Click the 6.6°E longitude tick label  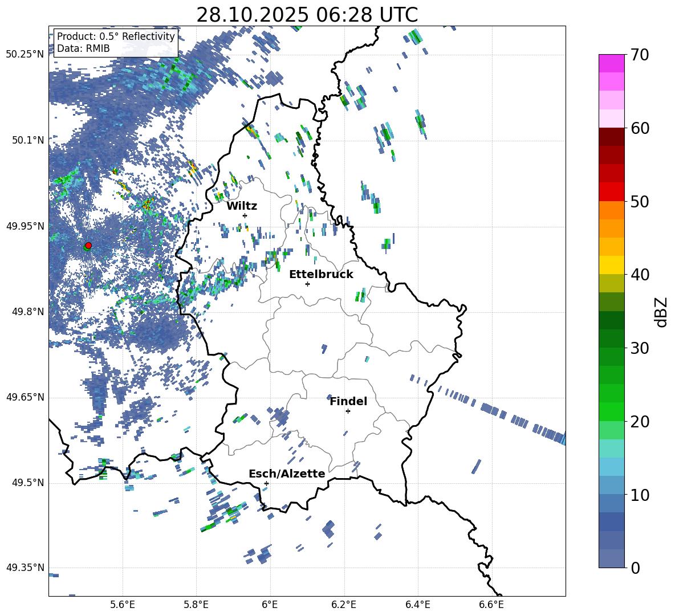click(x=491, y=603)
